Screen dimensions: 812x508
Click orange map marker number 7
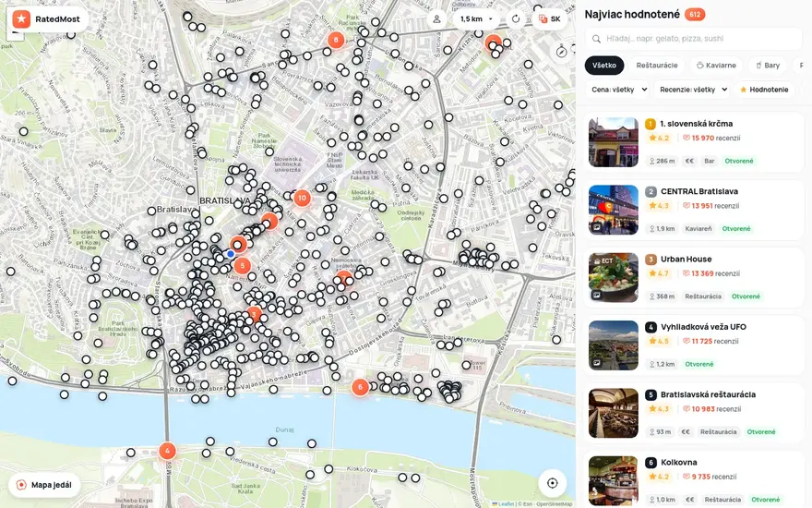pos(344,278)
